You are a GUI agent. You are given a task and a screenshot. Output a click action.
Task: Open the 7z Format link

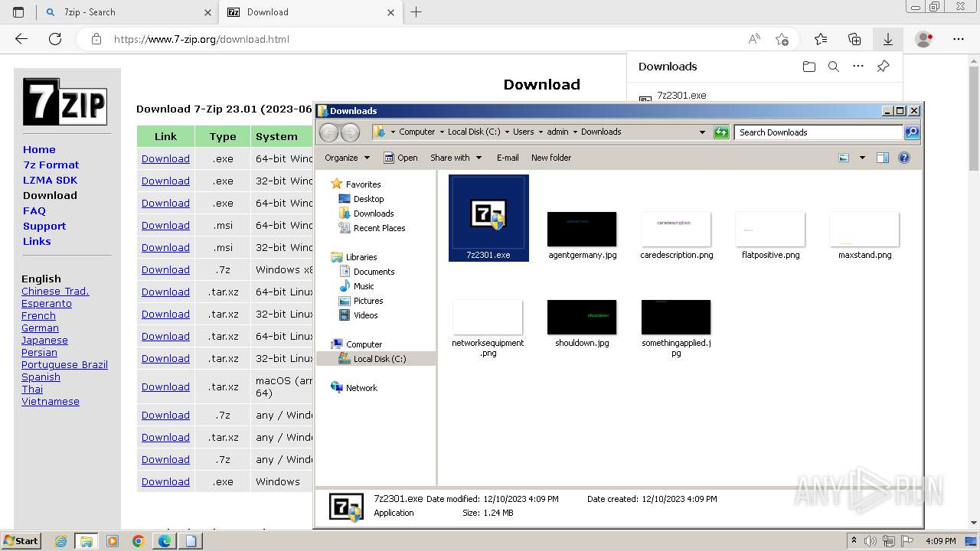pyautogui.click(x=51, y=165)
